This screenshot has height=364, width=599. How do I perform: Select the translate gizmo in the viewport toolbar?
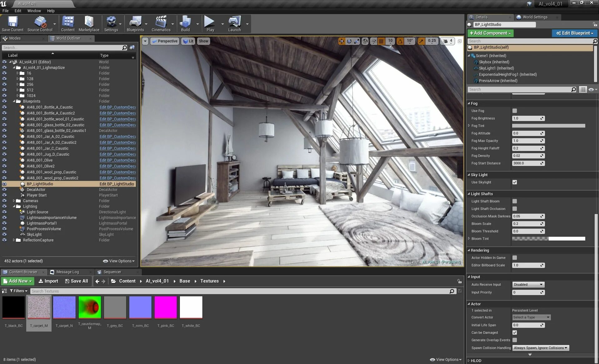[x=341, y=41]
